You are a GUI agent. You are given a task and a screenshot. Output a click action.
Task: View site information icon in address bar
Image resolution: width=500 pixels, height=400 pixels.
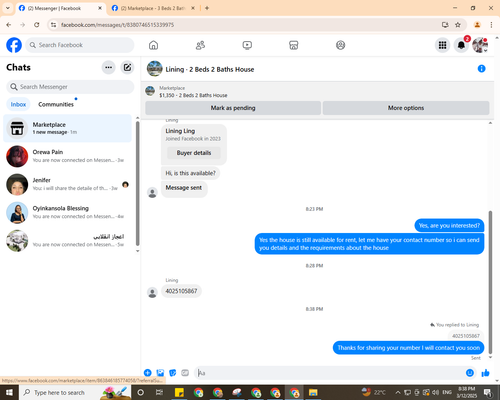click(53, 25)
